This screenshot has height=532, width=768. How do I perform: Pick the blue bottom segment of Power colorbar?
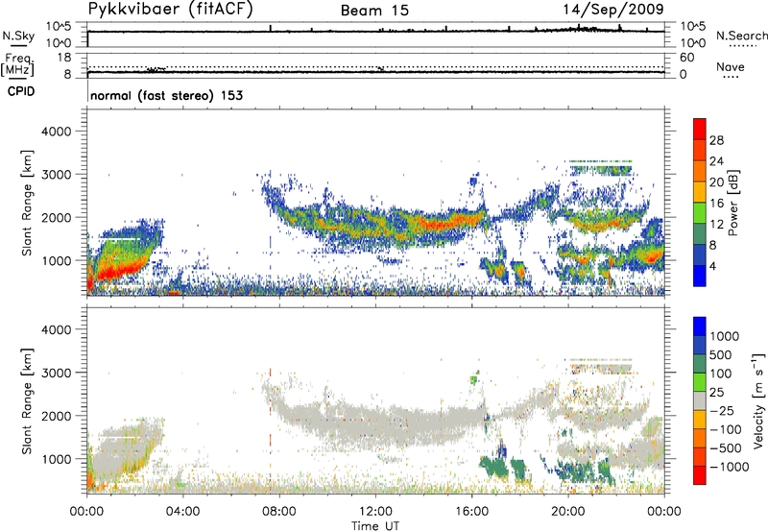coord(700,277)
